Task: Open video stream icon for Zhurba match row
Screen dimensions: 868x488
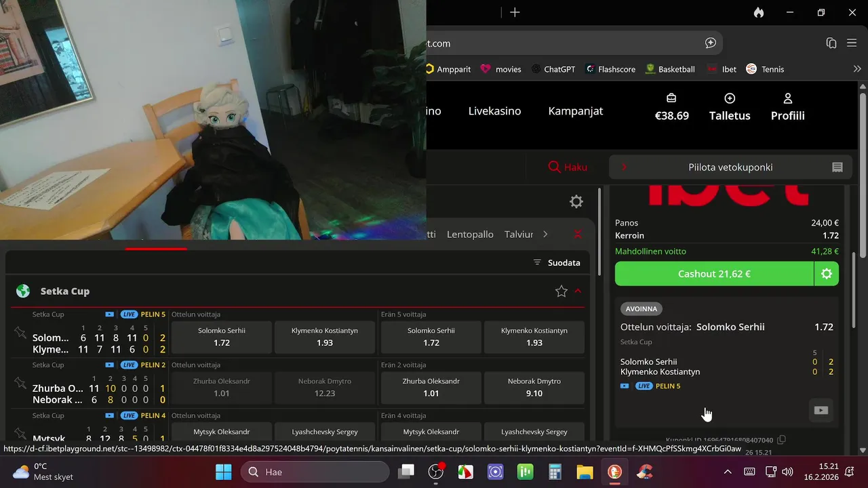Action: pos(110,365)
